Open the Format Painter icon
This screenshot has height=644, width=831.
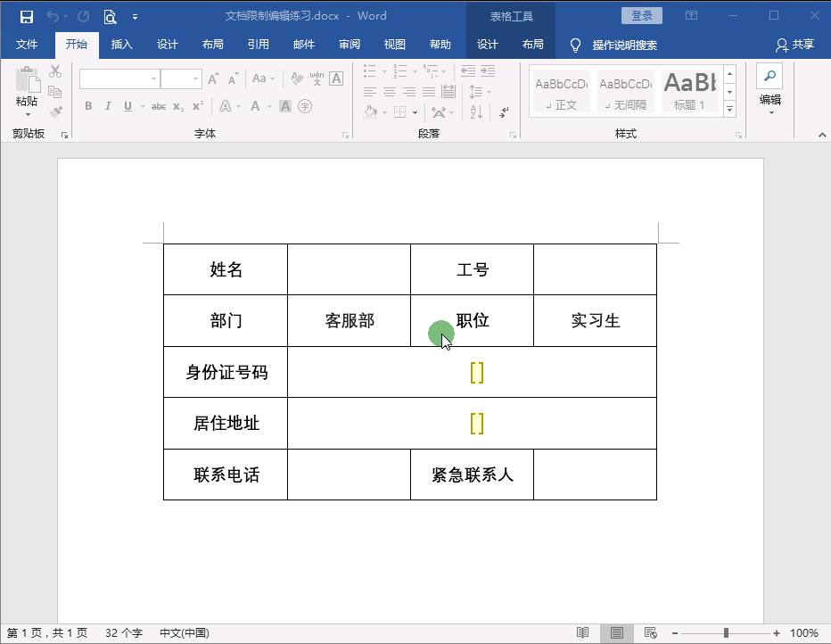54,112
